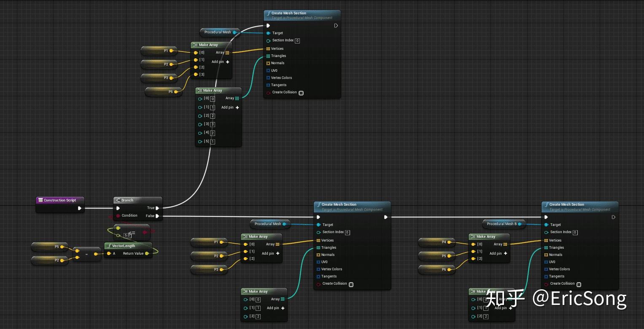Click the Construction Script output execution pin
Image resolution: width=644 pixels, height=329 pixels.
tap(80, 208)
